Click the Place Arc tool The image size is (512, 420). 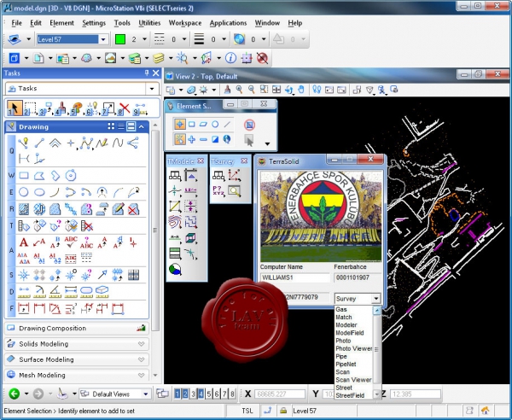pyautogui.click(x=55, y=192)
